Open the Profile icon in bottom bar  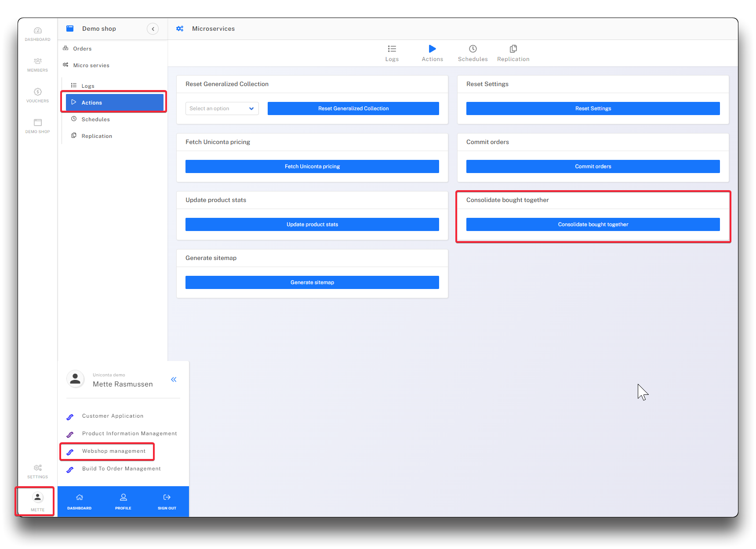pos(123,498)
